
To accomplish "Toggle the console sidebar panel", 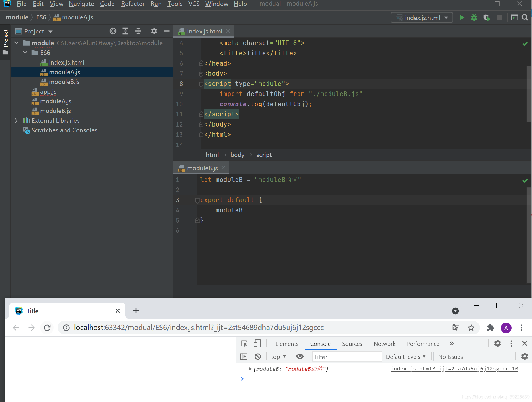I will [x=244, y=357].
